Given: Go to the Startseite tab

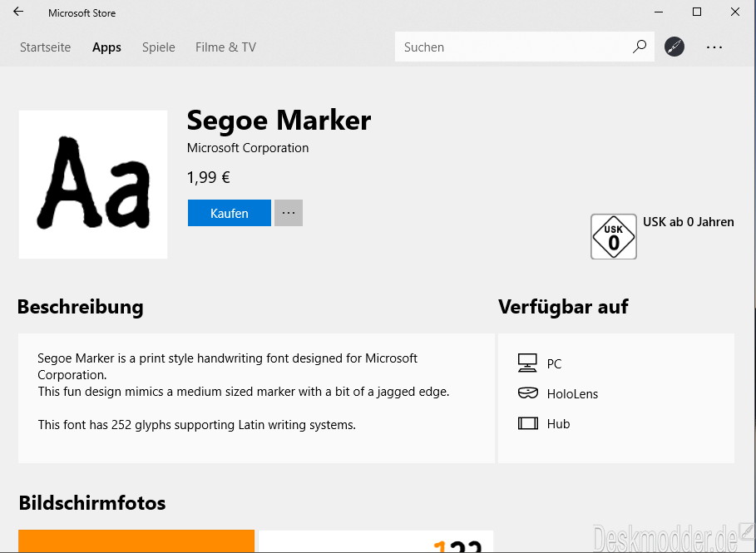Looking at the screenshot, I should 45,47.
